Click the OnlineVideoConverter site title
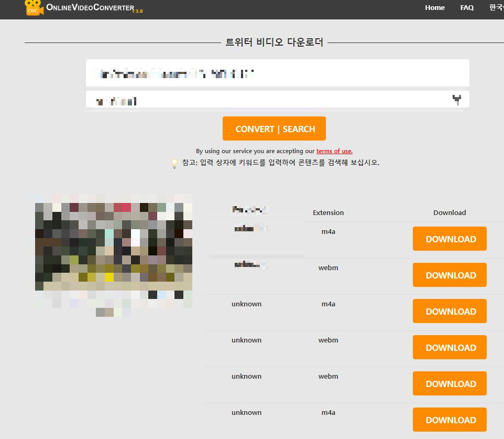 coord(90,7)
